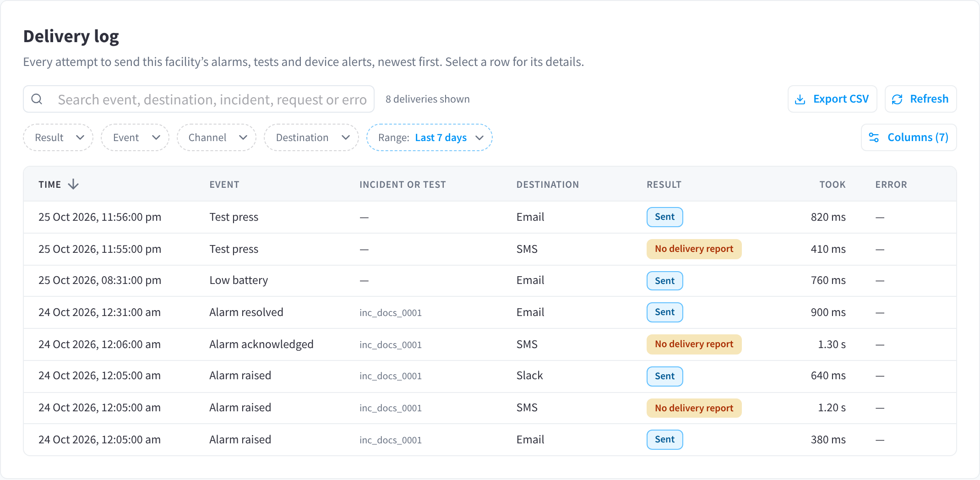Click No delivery report badge at 1.30 s row
The image size is (980, 480).
694,344
